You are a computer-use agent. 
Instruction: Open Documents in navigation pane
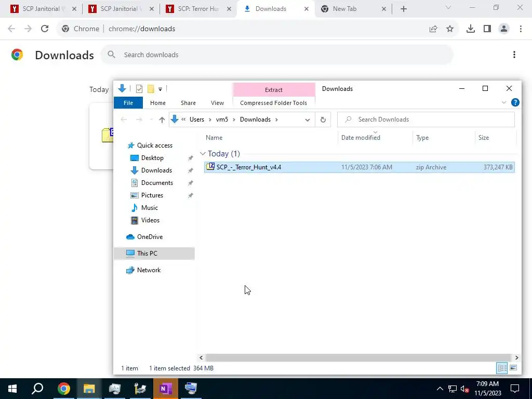(x=157, y=183)
